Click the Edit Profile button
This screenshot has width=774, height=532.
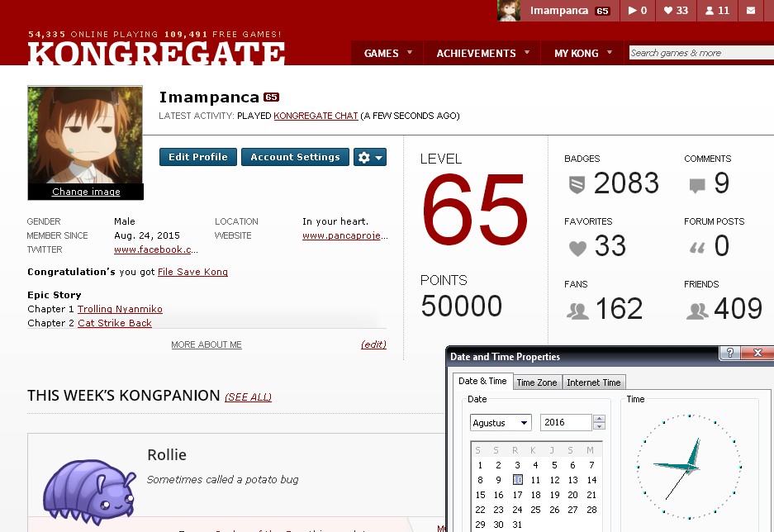click(x=198, y=157)
